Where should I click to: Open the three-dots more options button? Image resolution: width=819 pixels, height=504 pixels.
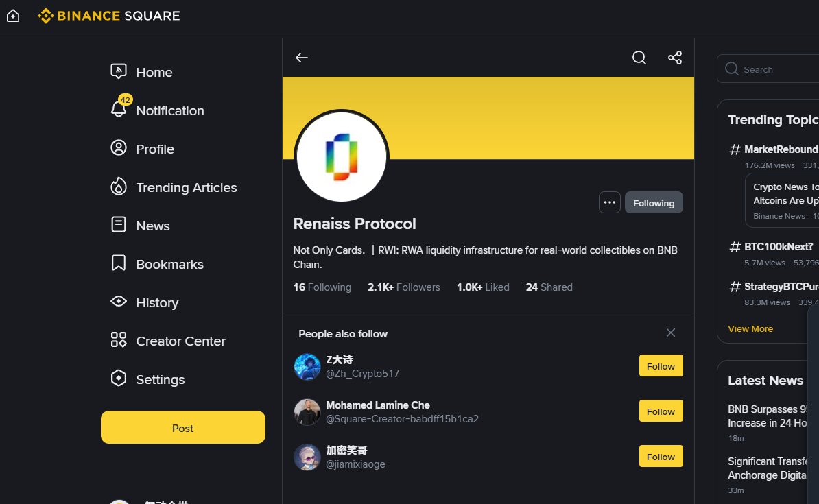point(610,203)
